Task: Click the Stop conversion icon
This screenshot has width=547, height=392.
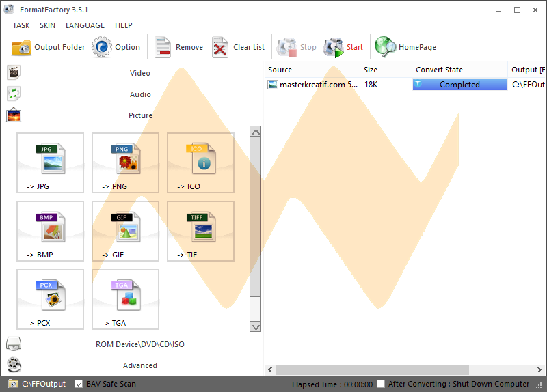Action: (286, 47)
